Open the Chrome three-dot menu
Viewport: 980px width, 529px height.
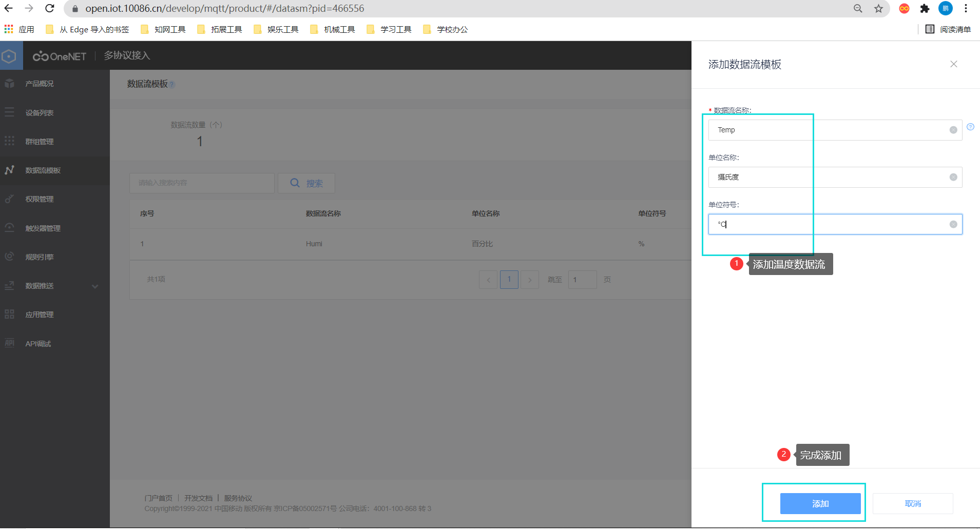coord(966,8)
